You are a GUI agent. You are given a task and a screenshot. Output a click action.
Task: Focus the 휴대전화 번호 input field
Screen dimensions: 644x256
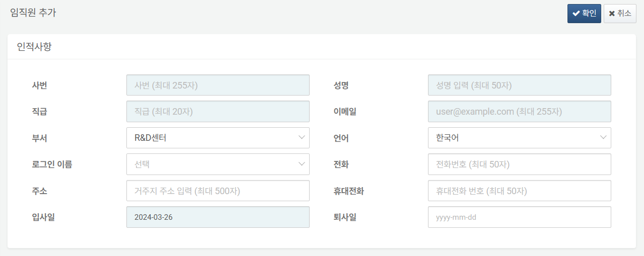pyautogui.click(x=520, y=191)
